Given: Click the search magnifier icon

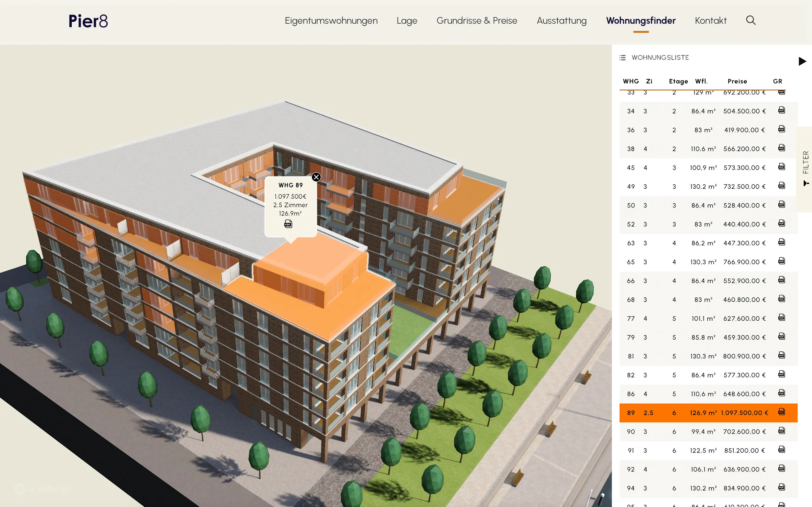Looking at the screenshot, I should [x=750, y=21].
